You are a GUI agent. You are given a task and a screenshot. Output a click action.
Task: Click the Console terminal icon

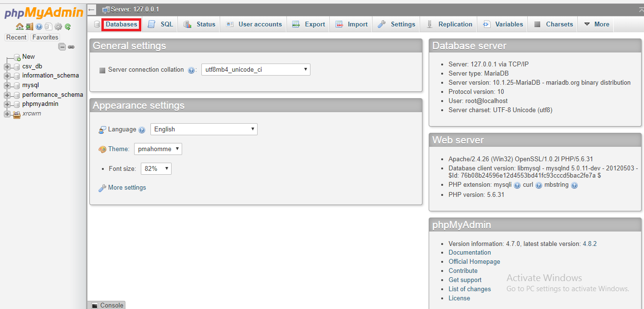(94, 305)
